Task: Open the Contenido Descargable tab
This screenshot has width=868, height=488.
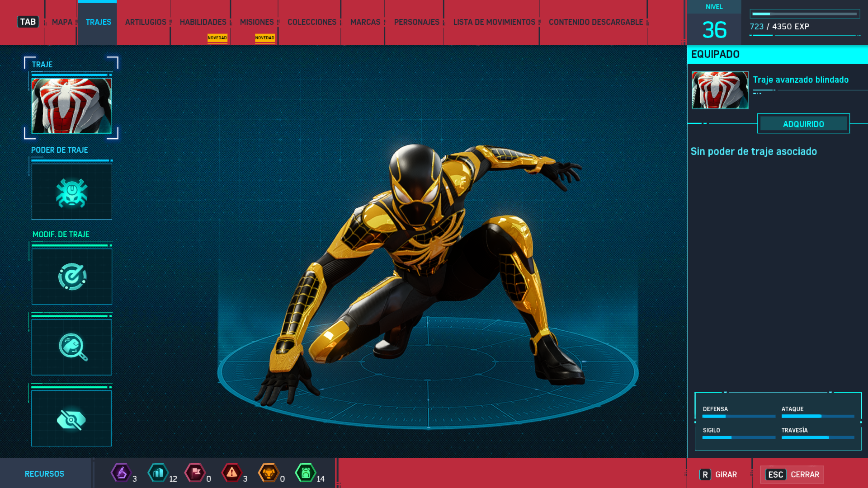Action: tap(595, 22)
